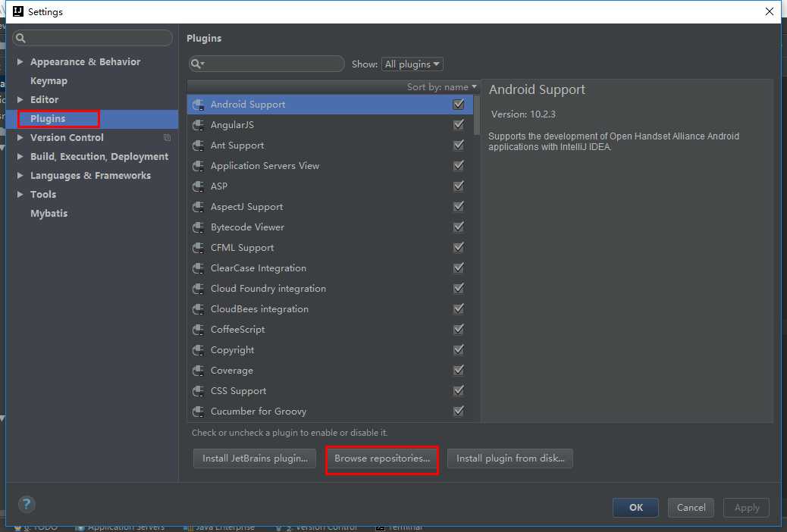This screenshot has height=532, width=787.
Task: Confirm settings with OK button
Action: [x=635, y=508]
